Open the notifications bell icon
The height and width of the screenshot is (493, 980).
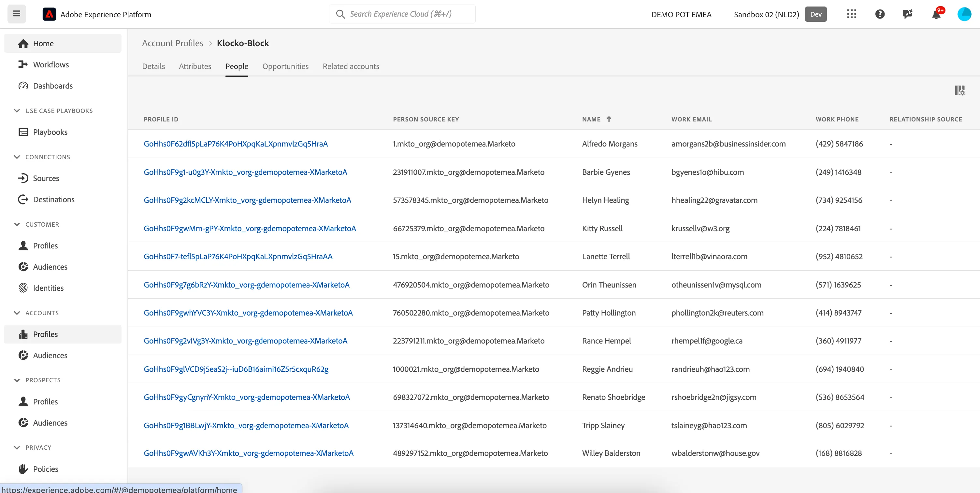tap(936, 14)
